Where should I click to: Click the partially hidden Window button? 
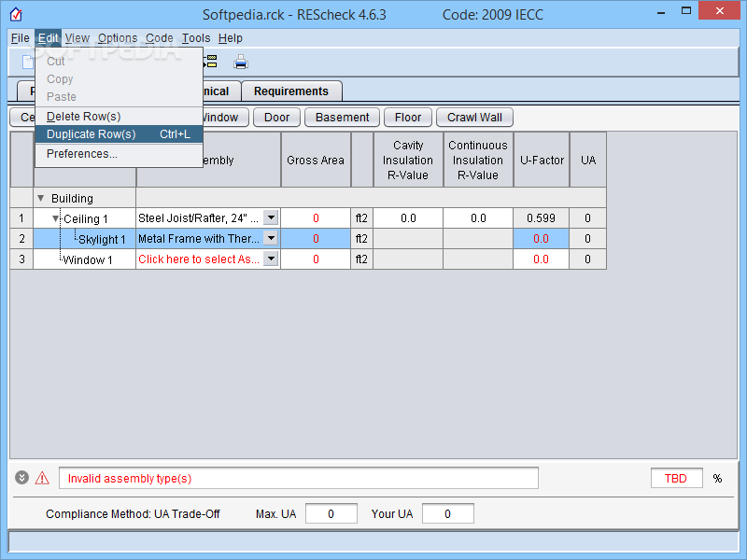pos(225,118)
